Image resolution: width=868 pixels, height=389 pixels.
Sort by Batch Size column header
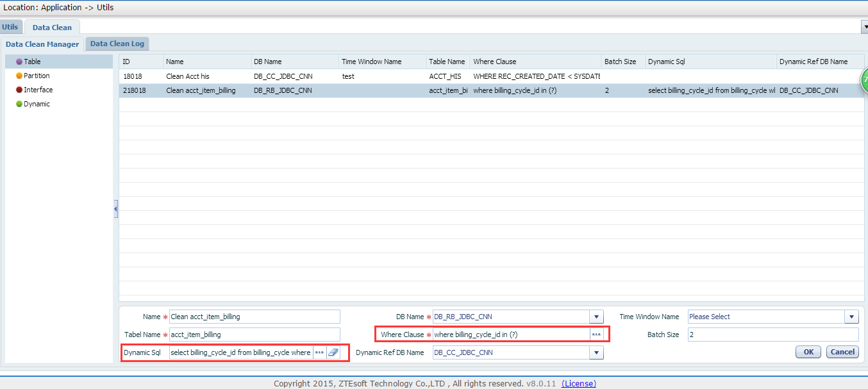(x=623, y=62)
